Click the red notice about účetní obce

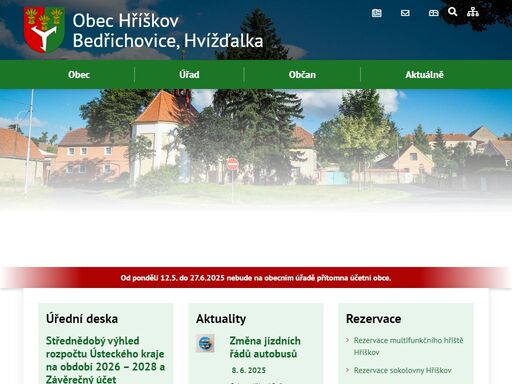point(256,278)
